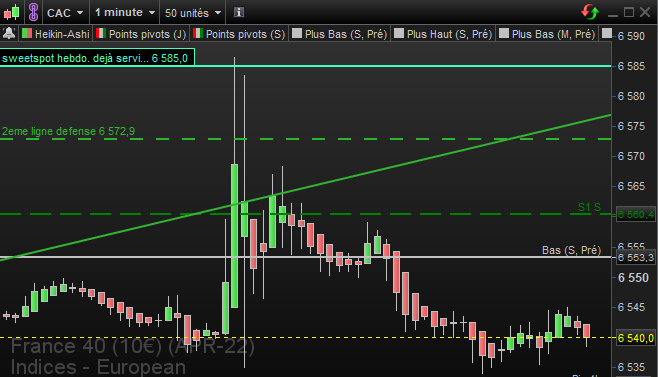The height and width of the screenshot is (377, 658).
Task: Select the Points pivots (J) indicator label
Action: coord(147,34)
